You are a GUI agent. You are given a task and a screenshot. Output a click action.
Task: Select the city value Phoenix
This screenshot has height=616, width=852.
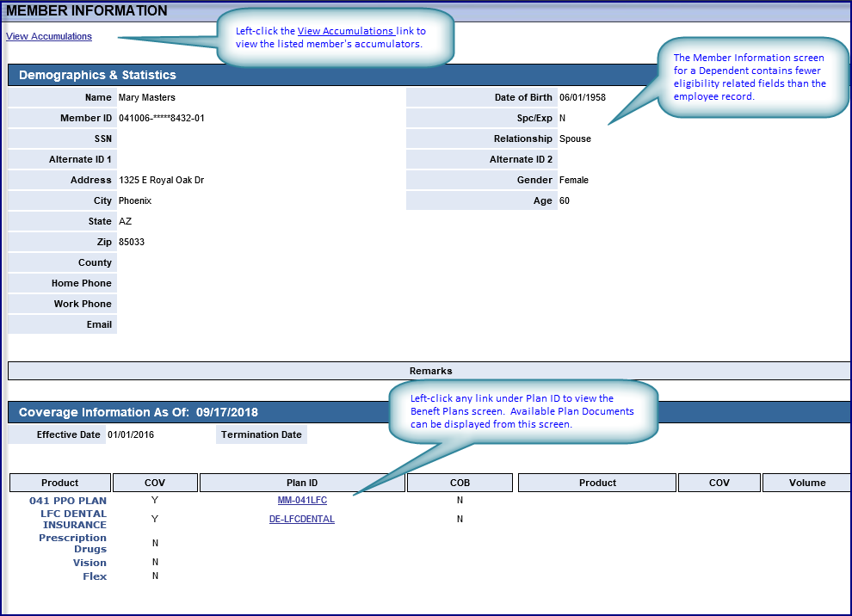click(135, 201)
